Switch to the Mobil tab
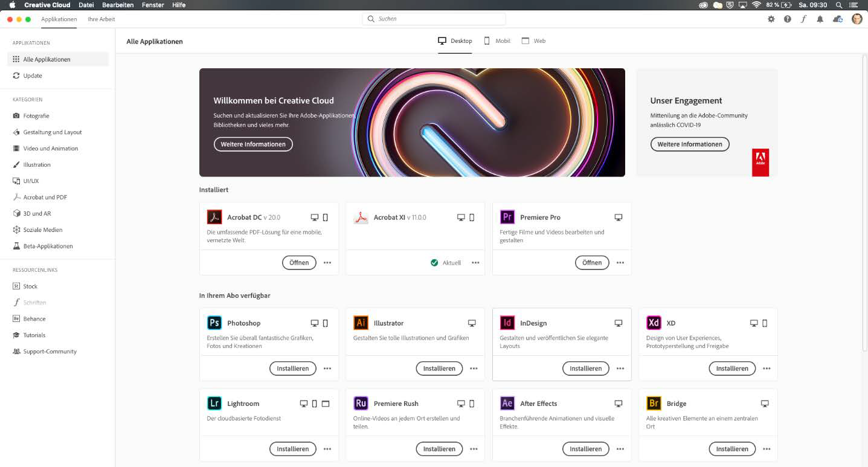Image resolution: width=868 pixels, height=467 pixels. click(x=497, y=41)
